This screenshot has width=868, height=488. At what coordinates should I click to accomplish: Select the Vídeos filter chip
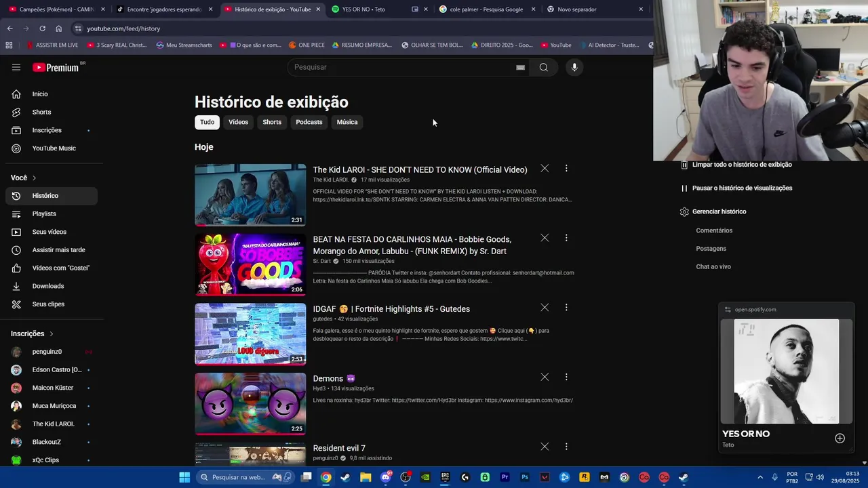238,122
